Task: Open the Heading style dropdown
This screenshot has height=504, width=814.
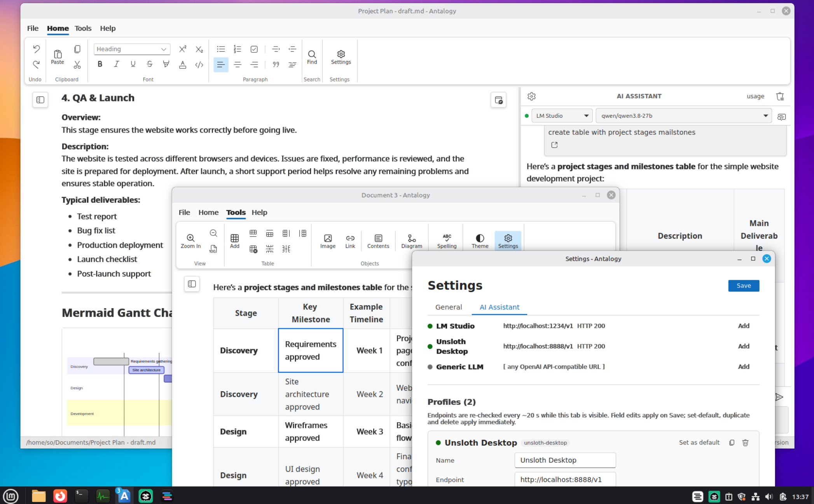Action: [x=132, y=49]
